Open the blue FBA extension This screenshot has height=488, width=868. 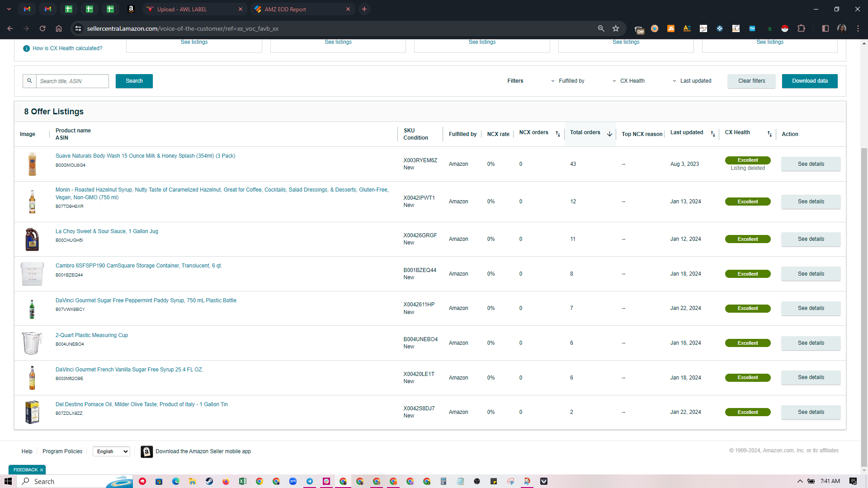[x=752, y=28]
